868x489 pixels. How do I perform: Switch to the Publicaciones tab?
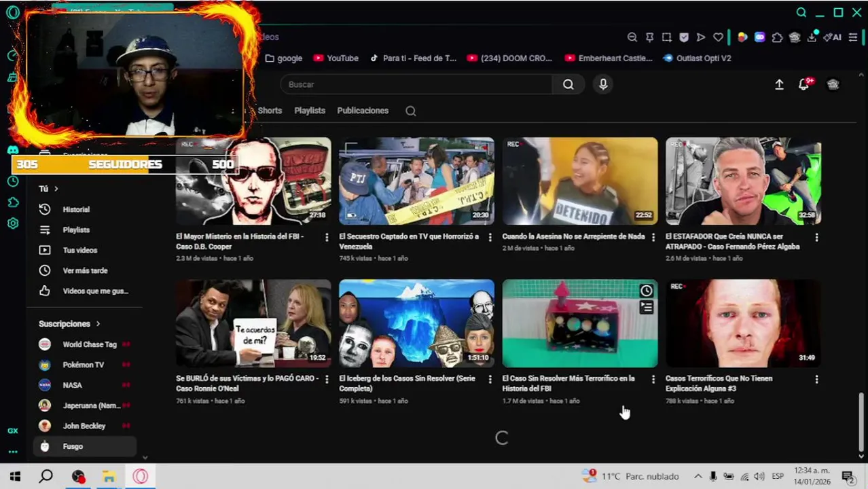363,111
